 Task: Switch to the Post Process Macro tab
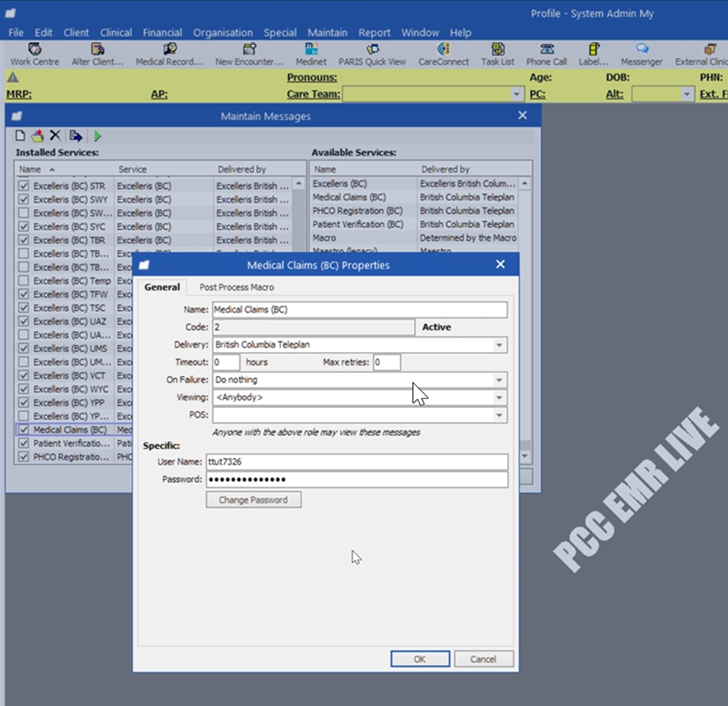click(x=236, y=287)
